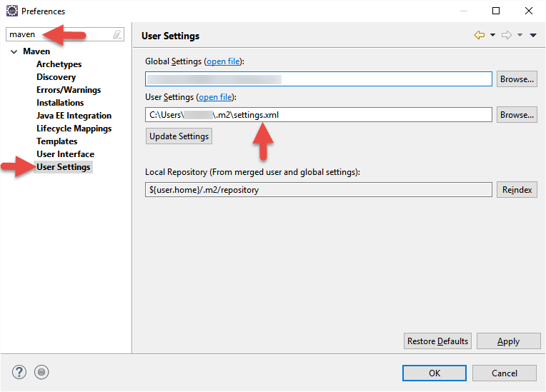Viewport: 546px width, 392px height.
Task: Browse for the User Settings file
Action: click(517, 115)
